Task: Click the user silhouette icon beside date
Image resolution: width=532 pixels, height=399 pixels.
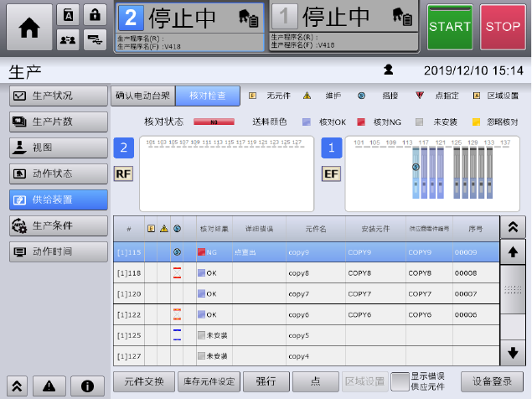Action: point(388,70)
